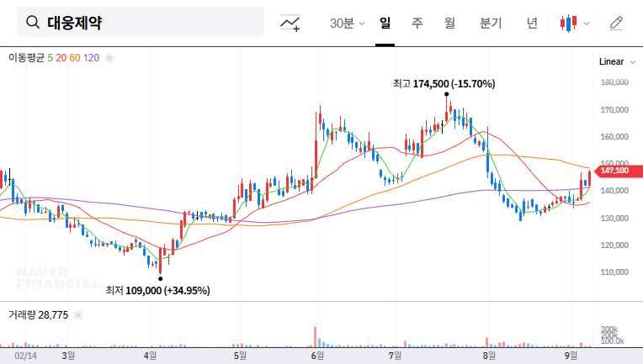
Task: Click the 최저 109,000 low marker label
Action: 158,291
